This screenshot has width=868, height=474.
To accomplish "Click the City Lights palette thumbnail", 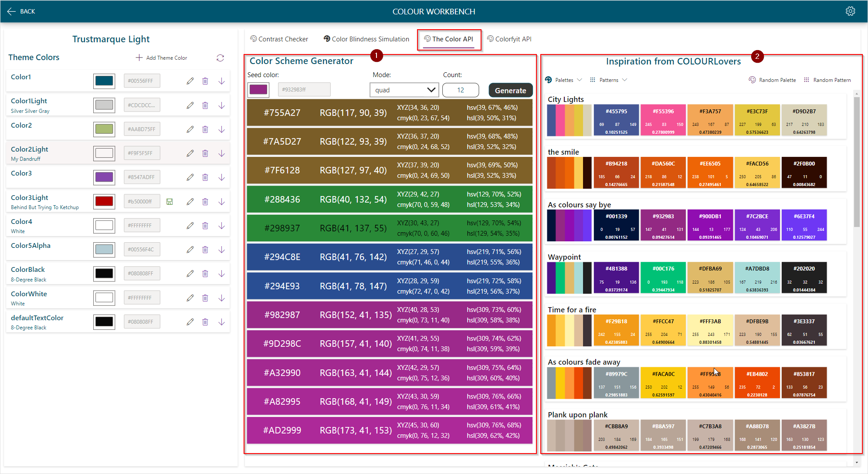I will pos(569,120).
